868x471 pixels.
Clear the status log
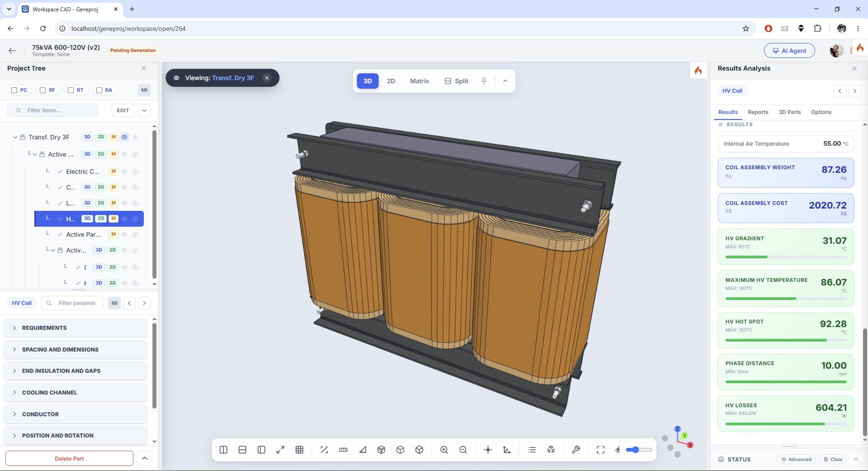click(833, 459)
